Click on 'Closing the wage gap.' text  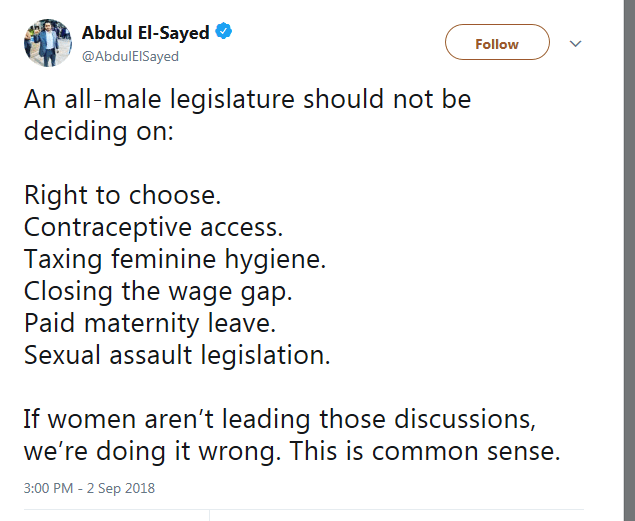click(x=156, y=291)
